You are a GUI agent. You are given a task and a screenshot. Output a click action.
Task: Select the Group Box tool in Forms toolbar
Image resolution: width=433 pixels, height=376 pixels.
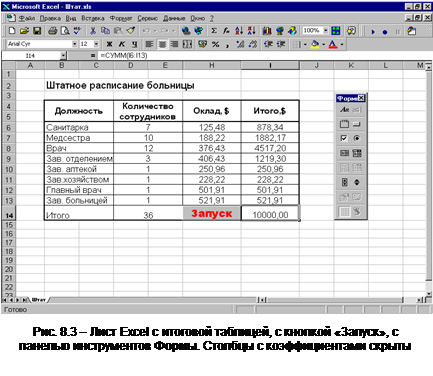point(344,124)
